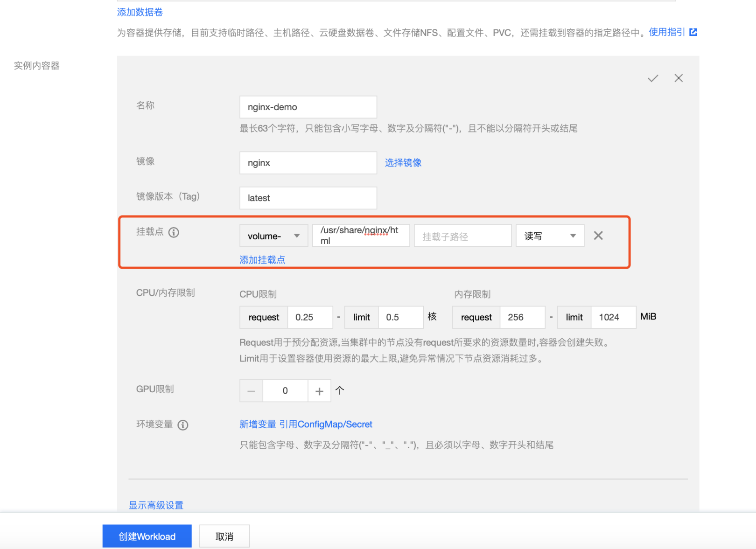
Task: Focus the image tag field containing latest
Action: point(308,198)
